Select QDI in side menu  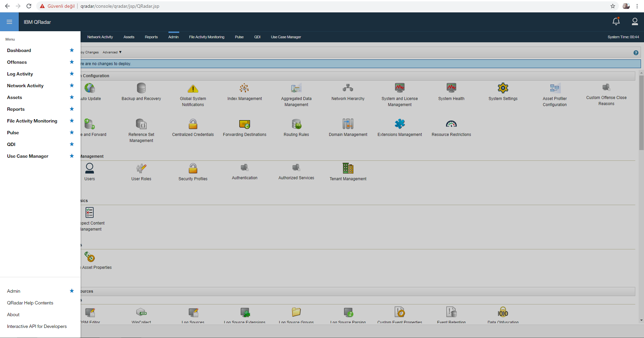pyautogui.click(x=11, y=144)
